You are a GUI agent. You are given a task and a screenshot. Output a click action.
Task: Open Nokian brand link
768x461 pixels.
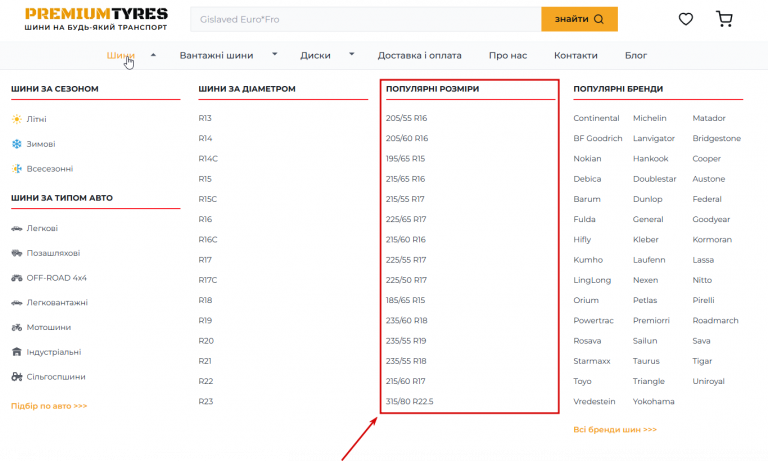point(587,159)
